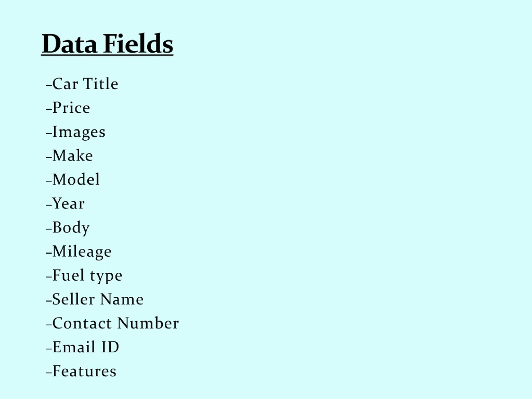This screenshot has height=399, width=532.
Task: Select the Contact Number line
Action: [x=112, y=323]
